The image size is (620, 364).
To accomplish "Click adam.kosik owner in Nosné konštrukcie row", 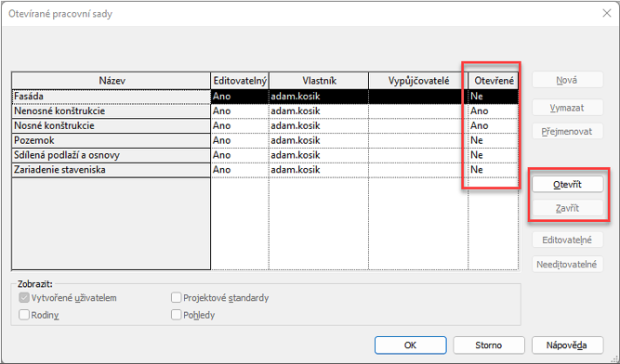I will [x=319, y=125].
